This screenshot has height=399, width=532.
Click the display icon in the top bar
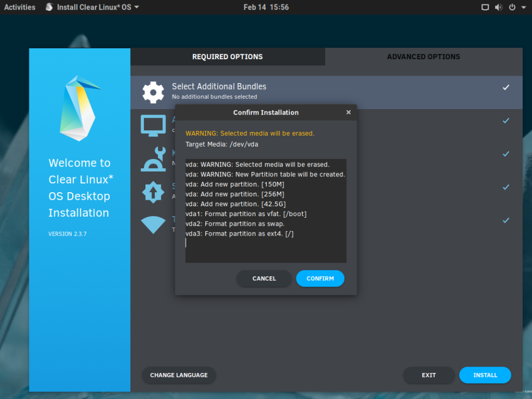[x=485, y=7]
